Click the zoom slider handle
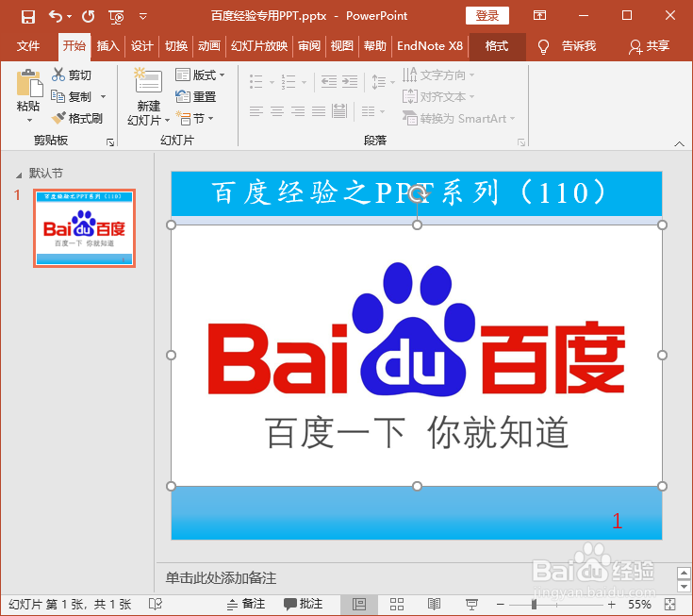 [x=535, y=604]
